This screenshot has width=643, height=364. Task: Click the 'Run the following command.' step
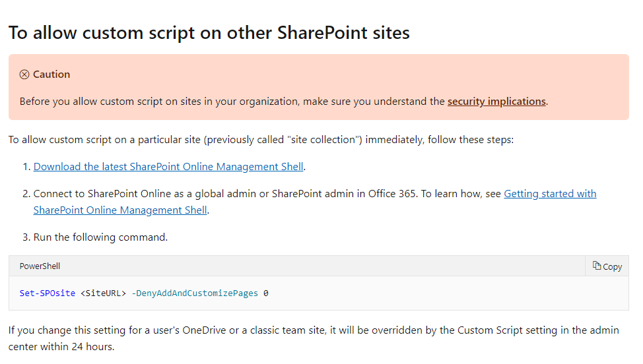pyautogui.click(x=100, y=237)
